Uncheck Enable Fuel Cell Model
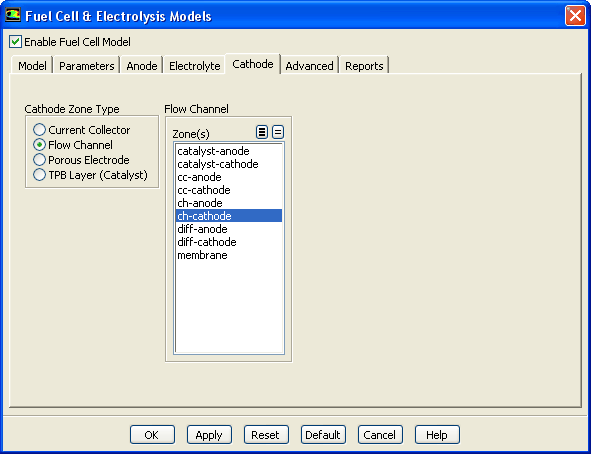591x454 pixels. click(15, 41)
